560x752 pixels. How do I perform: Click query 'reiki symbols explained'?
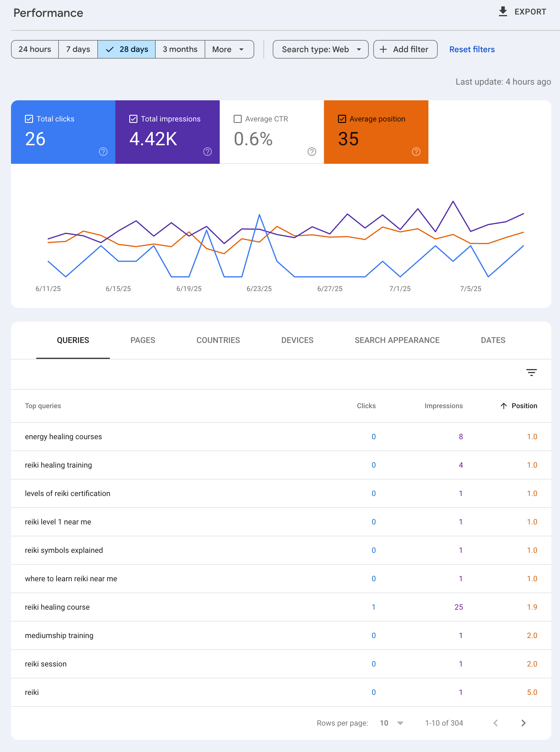64,550
